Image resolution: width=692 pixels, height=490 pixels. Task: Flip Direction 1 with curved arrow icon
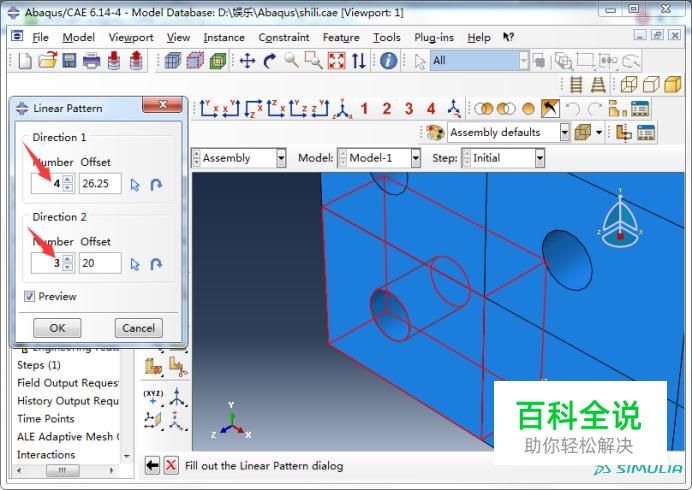click(156, 184)
